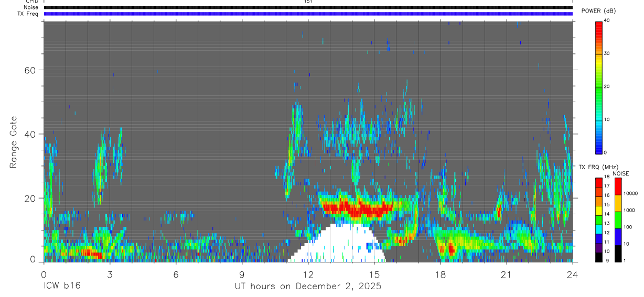Screen dimensions: 644x297
Task: Click the 'ICW b16' radar beam label
Action: tap(62, 286)
